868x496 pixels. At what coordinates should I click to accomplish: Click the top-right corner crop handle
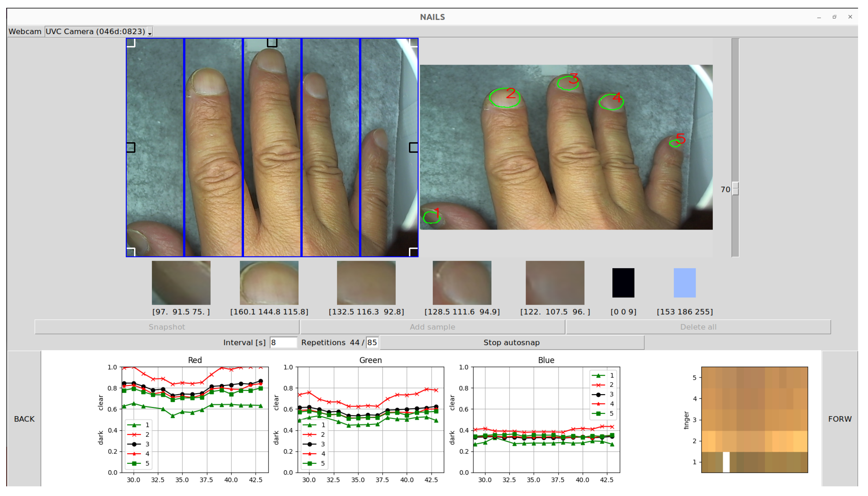[413, 42]
